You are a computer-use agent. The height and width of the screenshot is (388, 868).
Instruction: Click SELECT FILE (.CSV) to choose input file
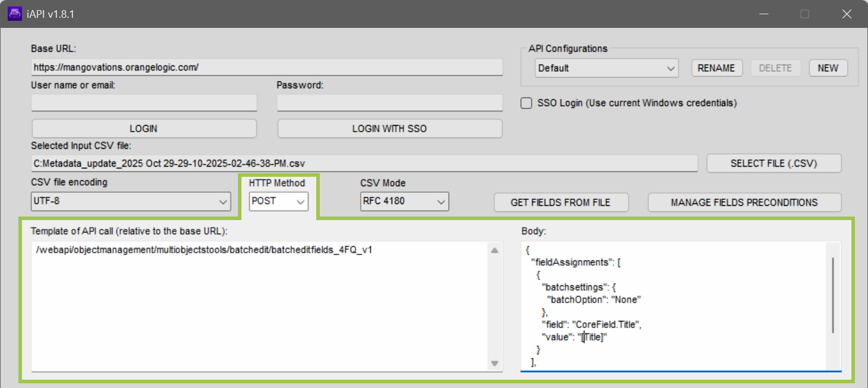coord(774,163)
